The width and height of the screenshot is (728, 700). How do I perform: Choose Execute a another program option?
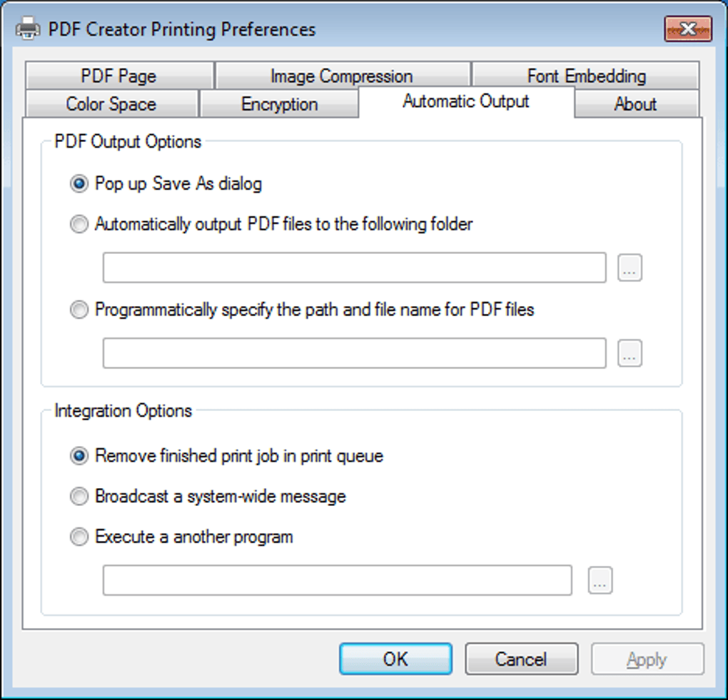coord(79,537)
